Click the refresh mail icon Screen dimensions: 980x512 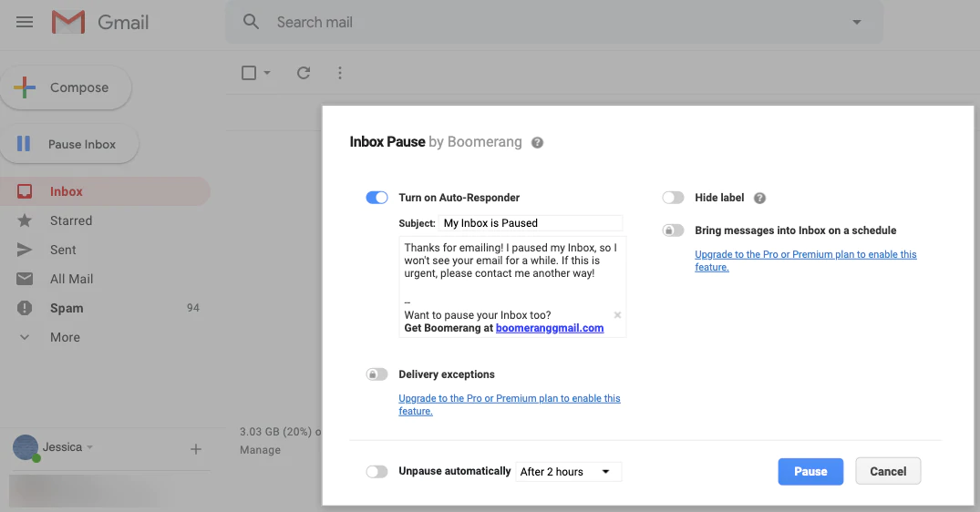[x=304, y=73]
